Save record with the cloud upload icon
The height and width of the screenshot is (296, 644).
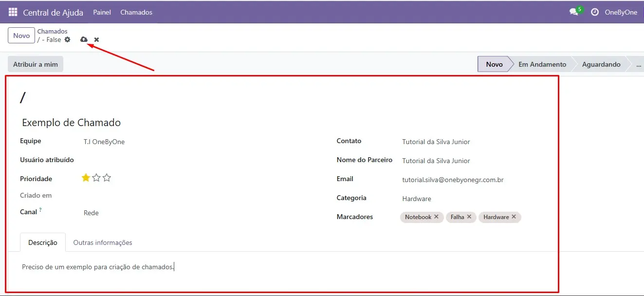[x=84, y=39]
